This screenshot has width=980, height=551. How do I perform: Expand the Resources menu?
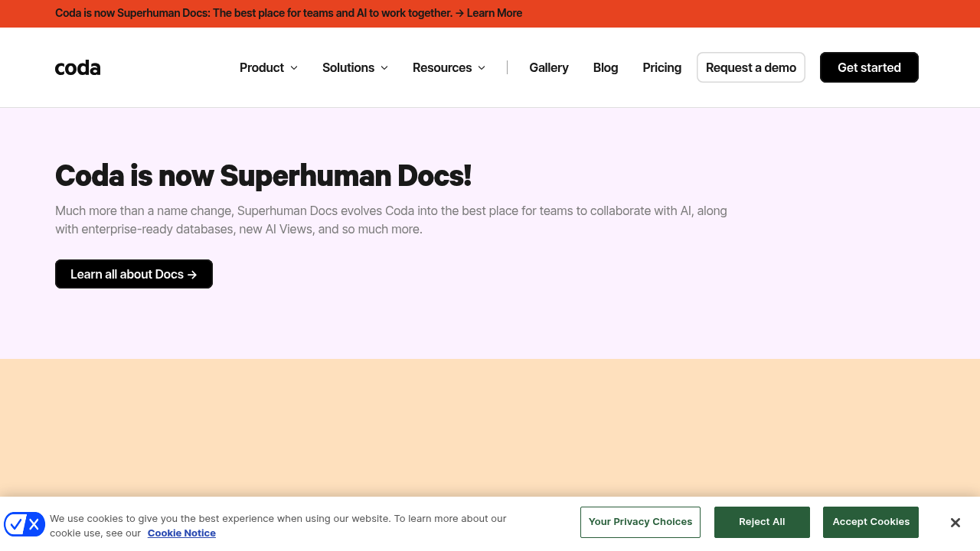tap(449, 67)
